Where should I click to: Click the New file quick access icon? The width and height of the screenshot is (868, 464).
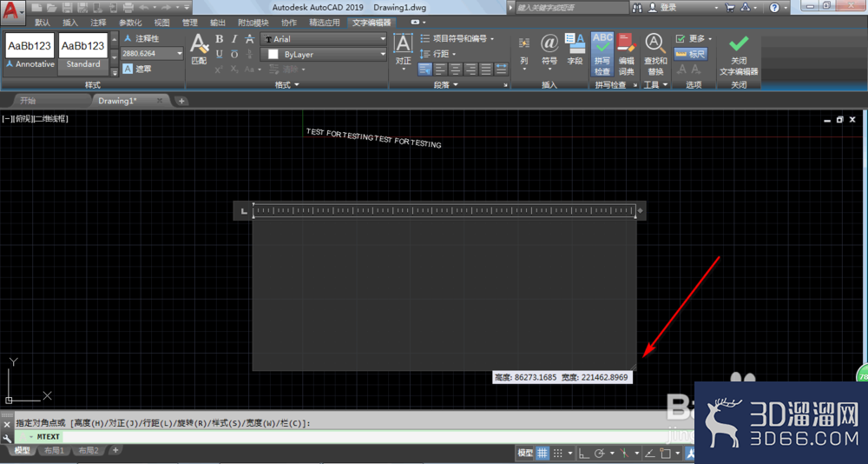(36, 8)
